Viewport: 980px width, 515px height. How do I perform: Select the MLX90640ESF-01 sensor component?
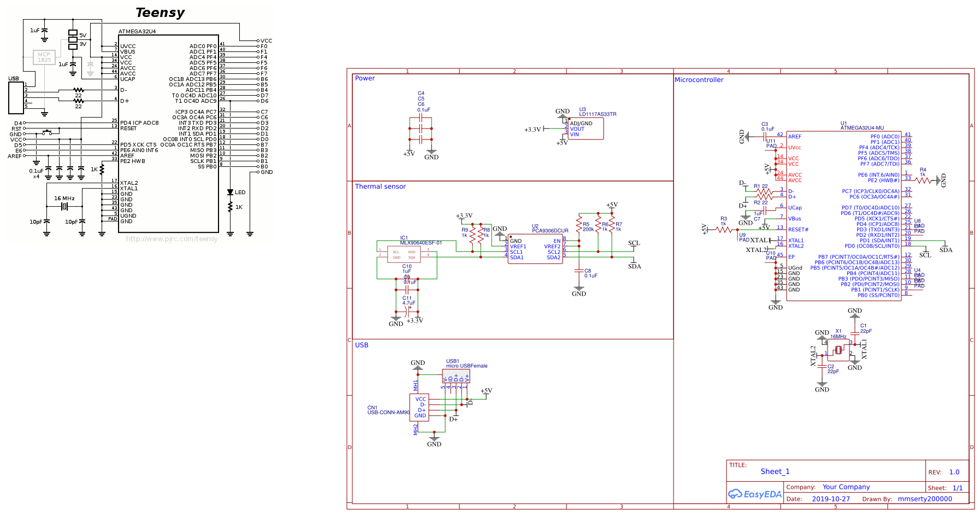pyautogui.click(x=404, y=254)
